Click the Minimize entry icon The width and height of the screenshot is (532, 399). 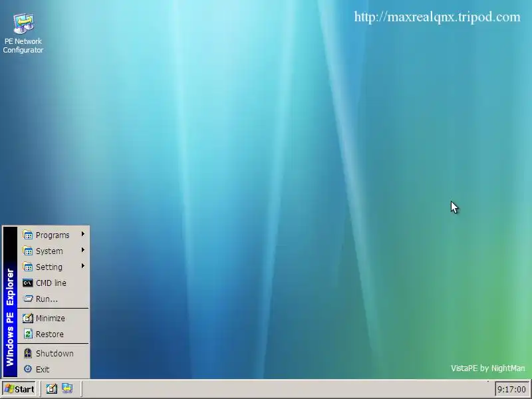pyautogui.click(x=28, y=318)
